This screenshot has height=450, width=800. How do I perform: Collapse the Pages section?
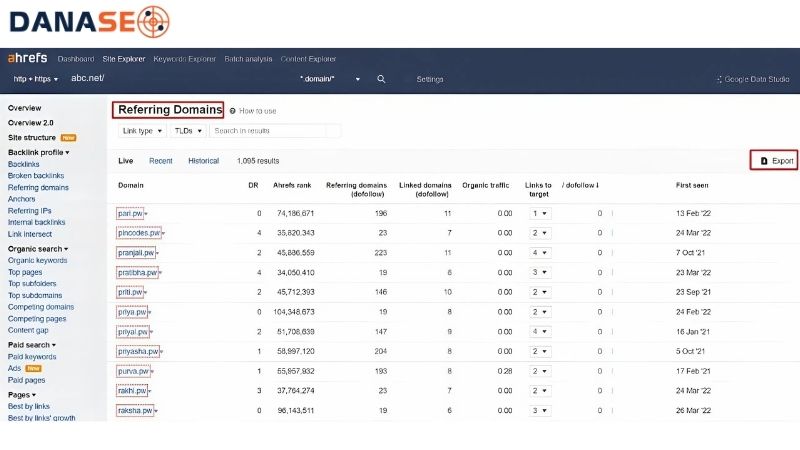pyautogui.click(x=21, y=395)
